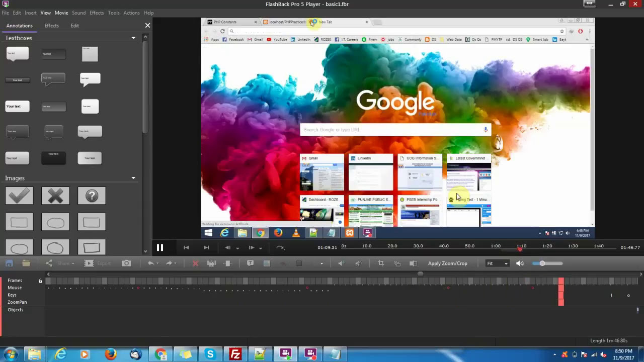Open the Actions menu
Image resolution: width=644 pixels, height=362 pixels.
click(131, 13)
